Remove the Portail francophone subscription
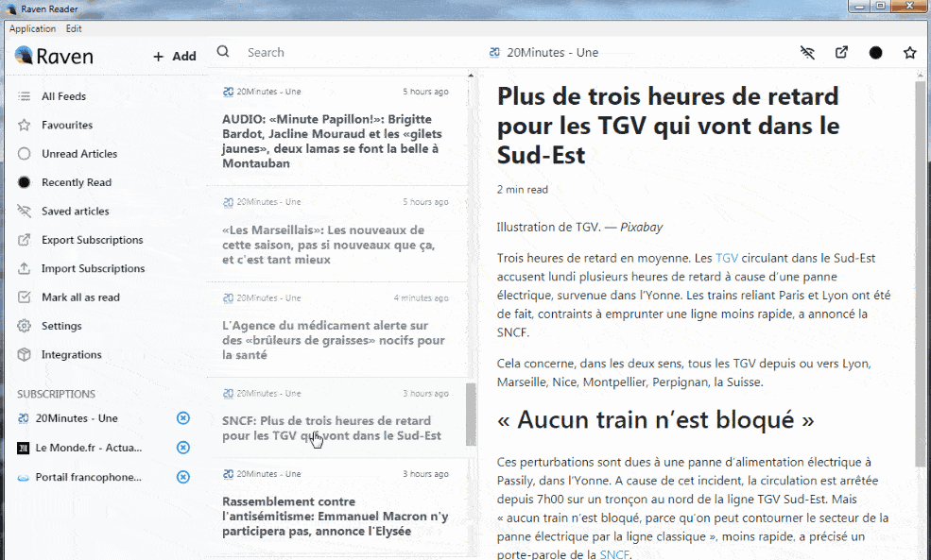Screen dimensions: 931x560 coord(183,477)
